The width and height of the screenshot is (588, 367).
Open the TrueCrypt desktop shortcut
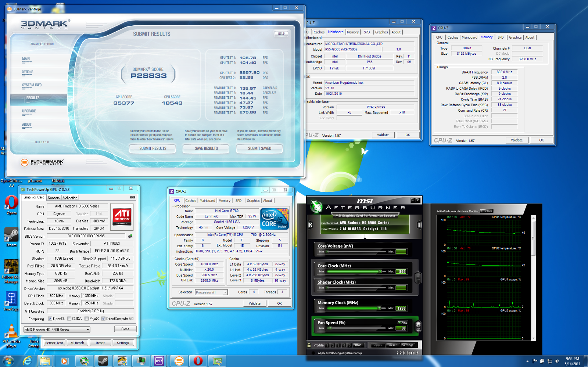(x=11, y=301)
